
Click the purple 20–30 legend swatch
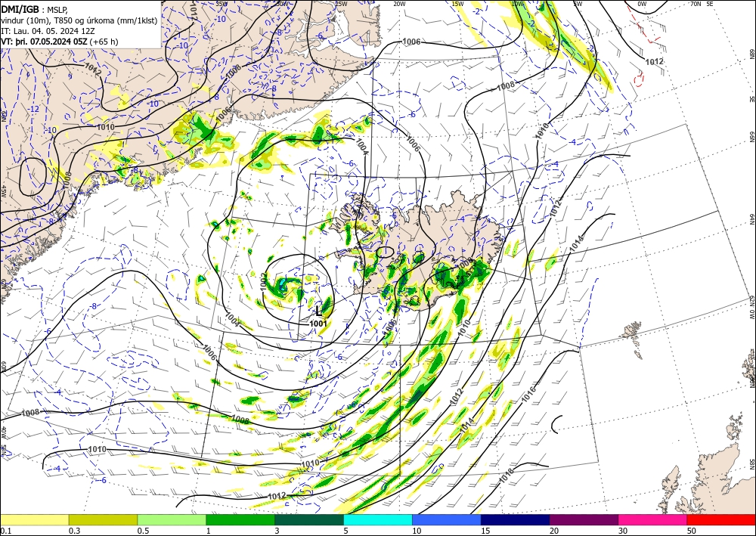[x=584, y=519]
